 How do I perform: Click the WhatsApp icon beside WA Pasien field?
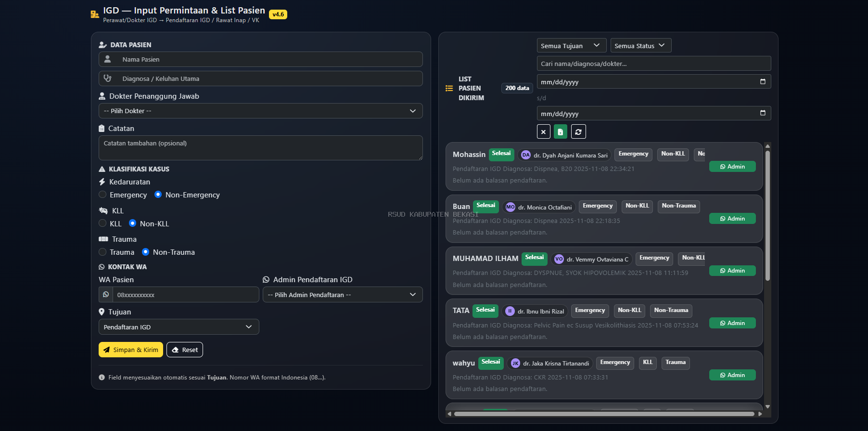click(x=106, y=295)
